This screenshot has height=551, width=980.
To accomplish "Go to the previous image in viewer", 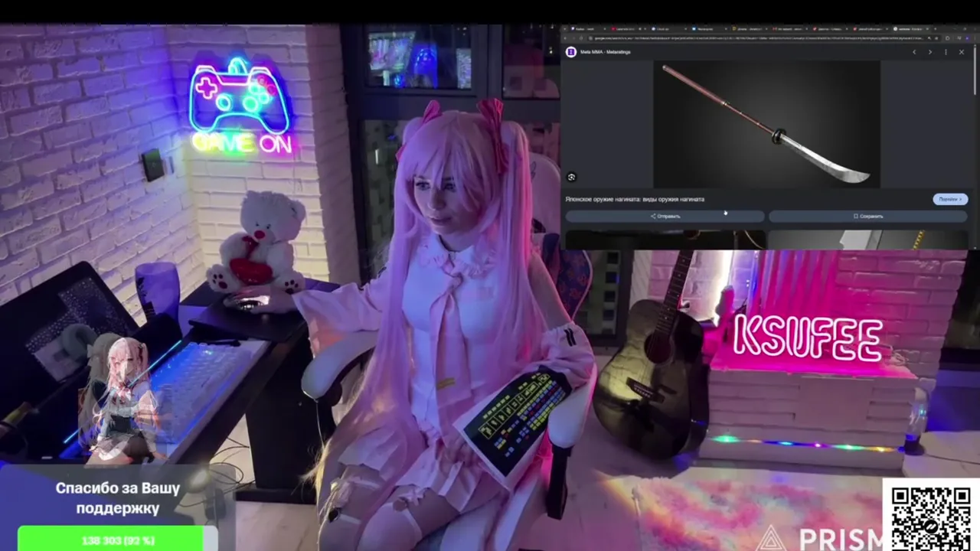I will pos(914,52).
